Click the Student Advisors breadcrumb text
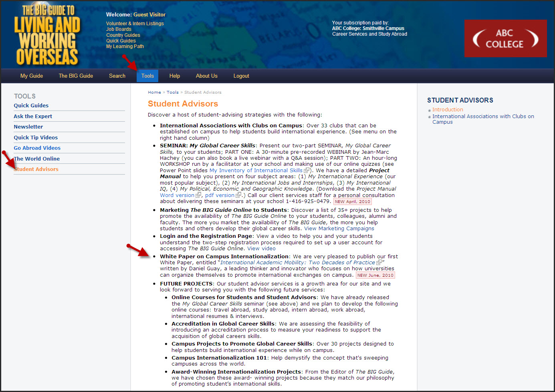Screen dimensions: 555x392 tap(203, 92)
